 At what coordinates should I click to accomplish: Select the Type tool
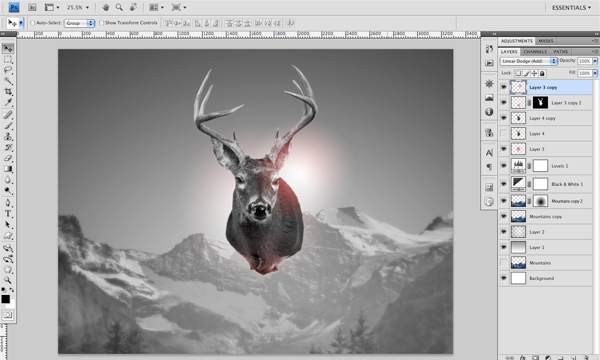pyautogui.click(x=8, y=213)
